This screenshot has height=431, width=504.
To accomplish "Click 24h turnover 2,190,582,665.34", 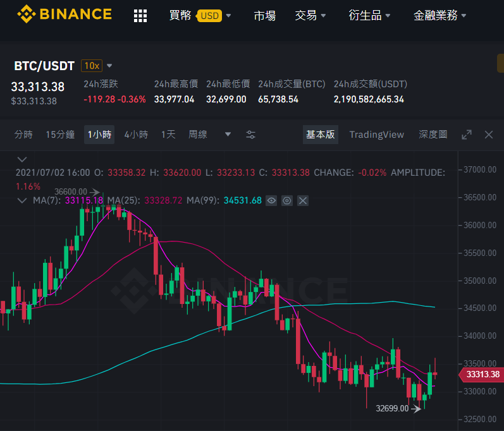I will click(369, 99).
